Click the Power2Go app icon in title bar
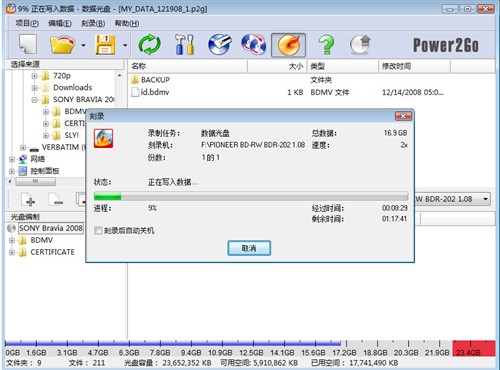500x370 pixels. 11,8
